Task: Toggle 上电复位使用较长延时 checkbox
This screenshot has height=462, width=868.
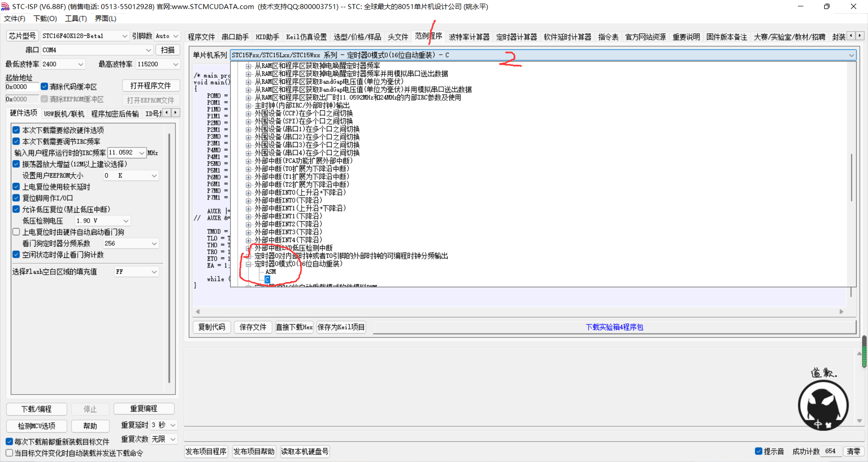Action: pyautogui.click(x=16, y=186)
